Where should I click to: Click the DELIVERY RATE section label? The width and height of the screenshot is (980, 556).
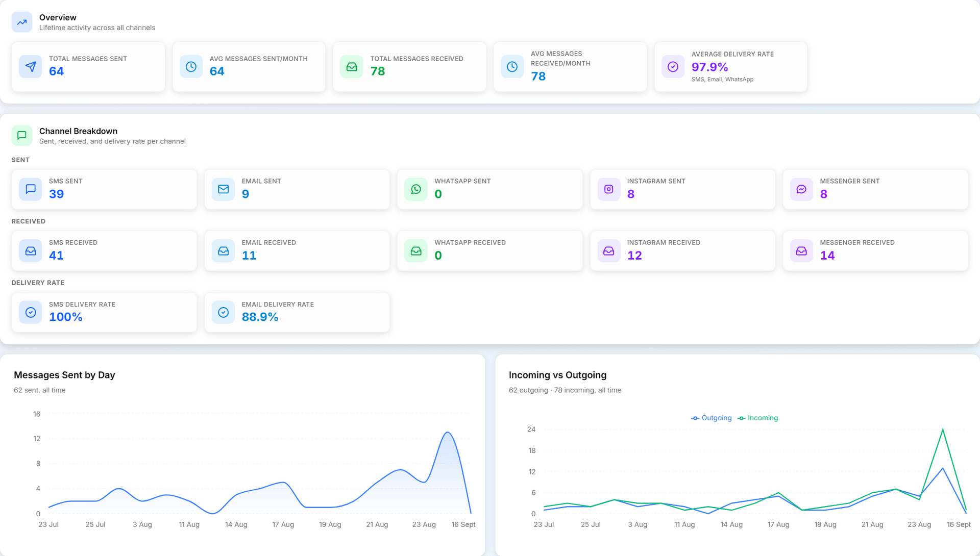pos(38,283)
